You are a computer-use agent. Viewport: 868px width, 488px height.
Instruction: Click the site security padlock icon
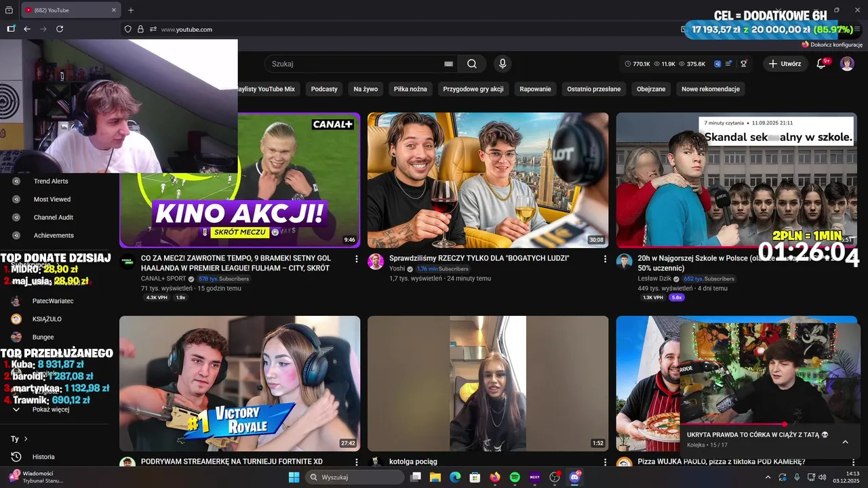[x=140, y=29]
